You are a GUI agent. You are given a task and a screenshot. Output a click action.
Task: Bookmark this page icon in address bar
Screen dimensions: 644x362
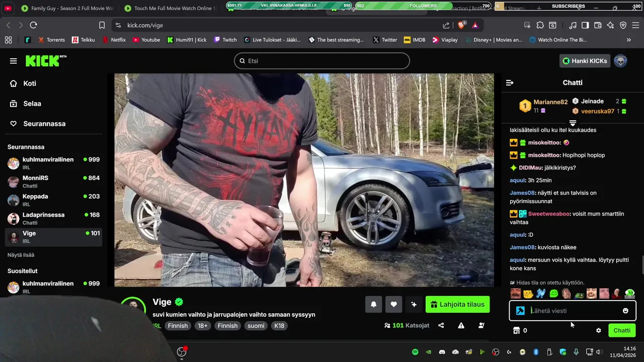pyautogui.click(x=102, y=25)
